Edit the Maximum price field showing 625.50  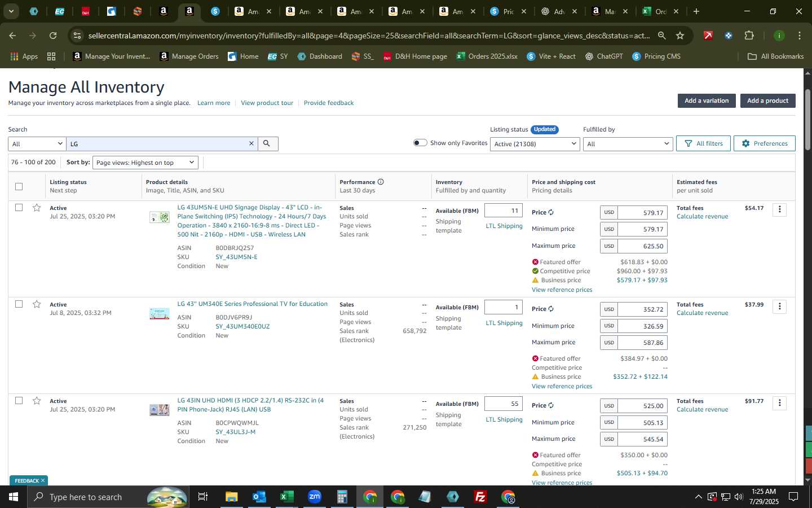[x=643, y=246]
